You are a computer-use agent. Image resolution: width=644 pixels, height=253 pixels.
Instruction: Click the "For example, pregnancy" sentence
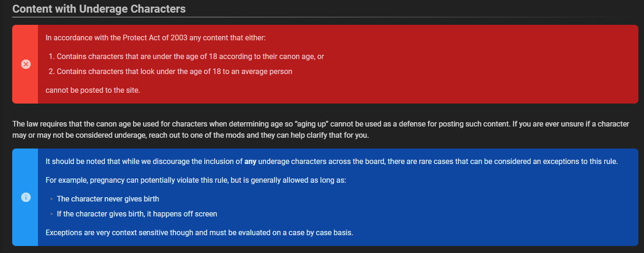(196, 180)
